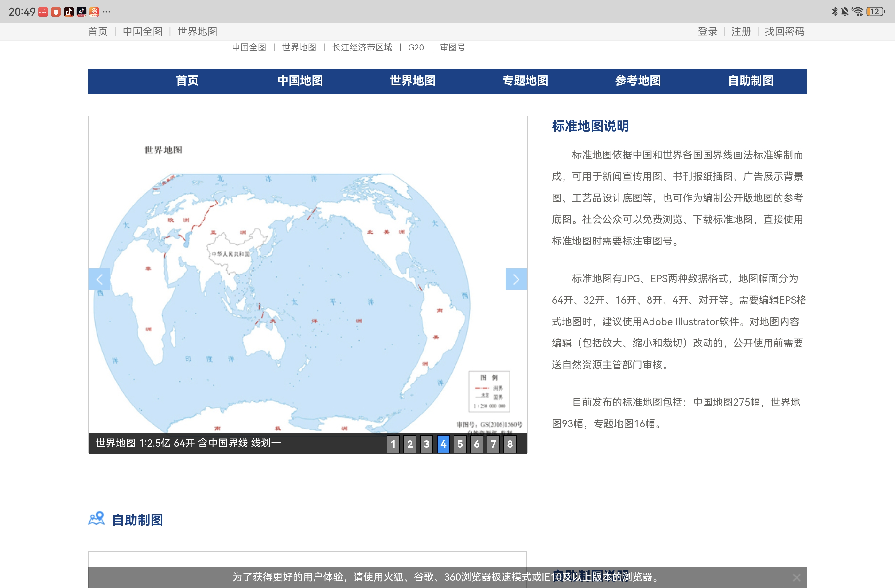This screenshot has width=895, height=588.
Task: Select slide 1 in the map carousel
Action: pos(393,444)
